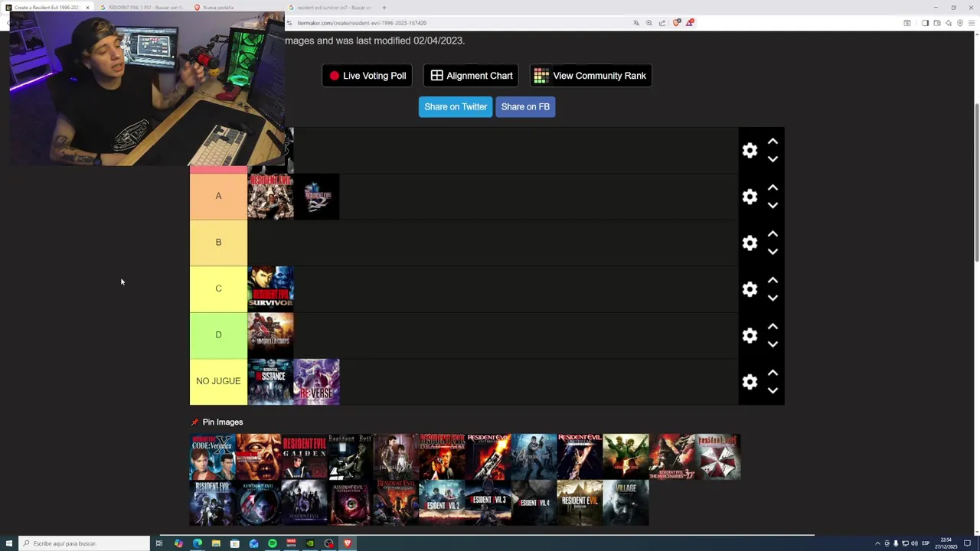This screenshot has height=551, width=980.
Task: Open Brave Rewards triangle icon
Action: click(x=689, y=23)
